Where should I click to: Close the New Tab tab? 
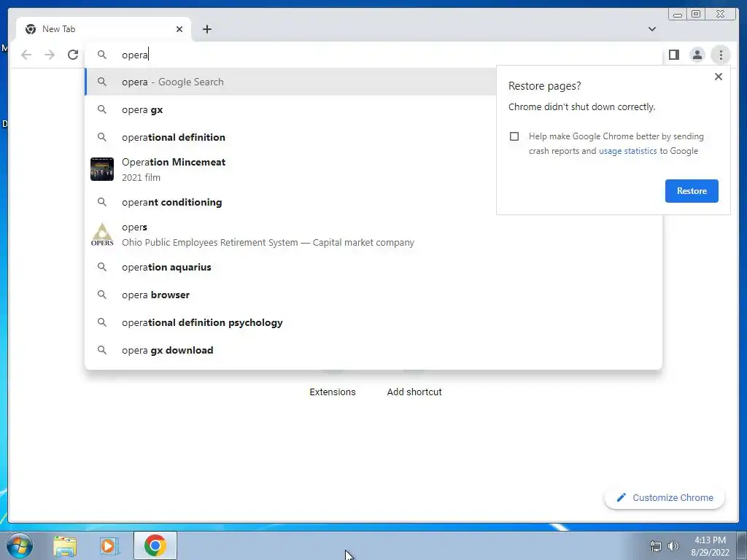[x=179, y=29]
